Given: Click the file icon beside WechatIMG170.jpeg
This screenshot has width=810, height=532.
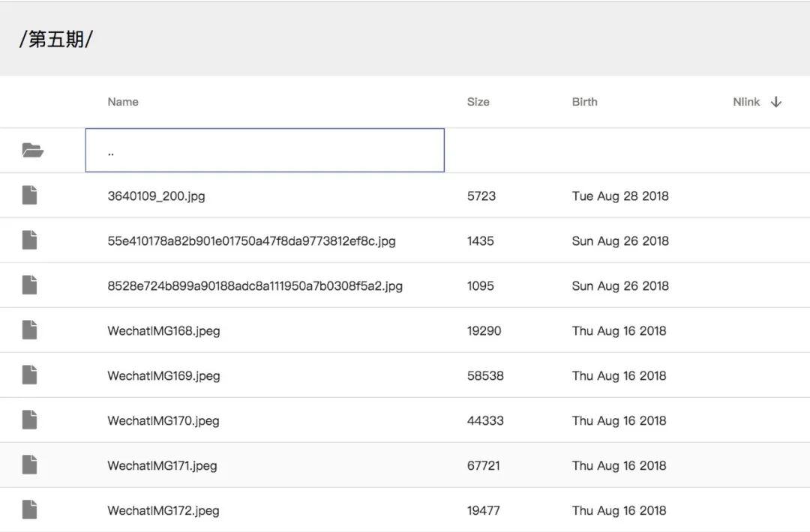Looking at the screenshot, I should click(29, 420).
